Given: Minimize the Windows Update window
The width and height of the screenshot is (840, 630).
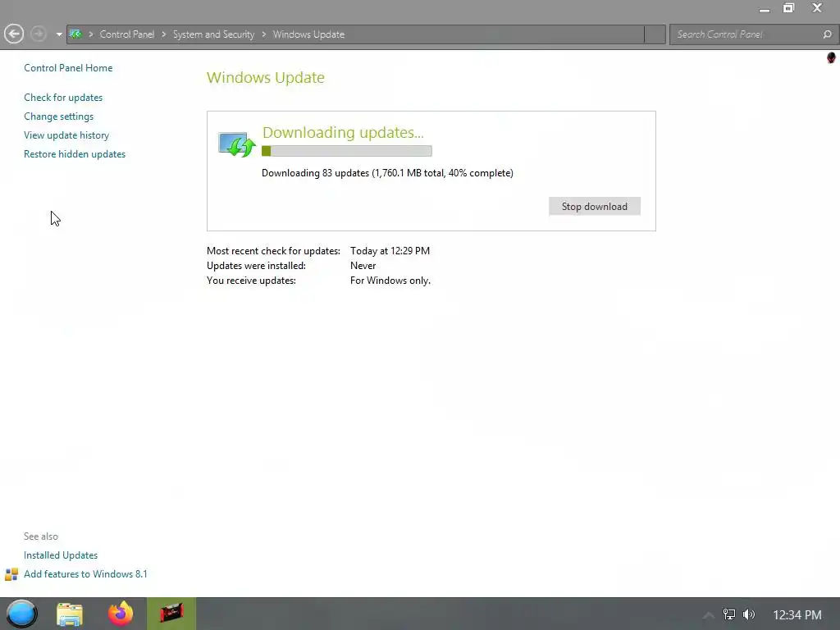Looking at the screenshot, I should tap(765, 8).
